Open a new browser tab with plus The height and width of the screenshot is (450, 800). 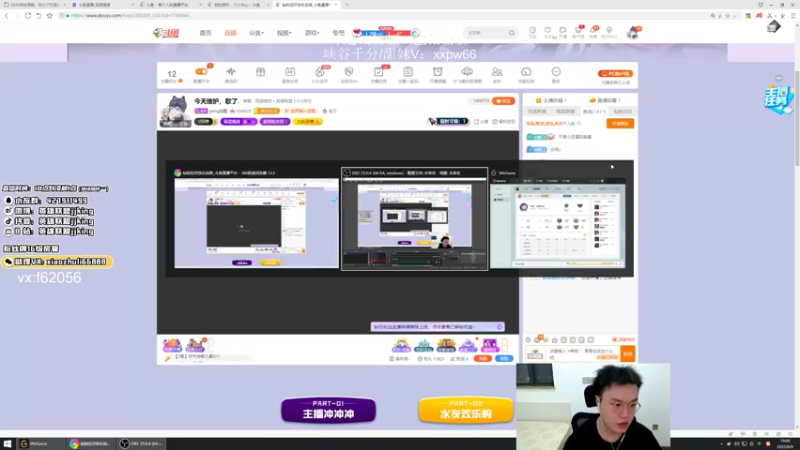[347, 5]
